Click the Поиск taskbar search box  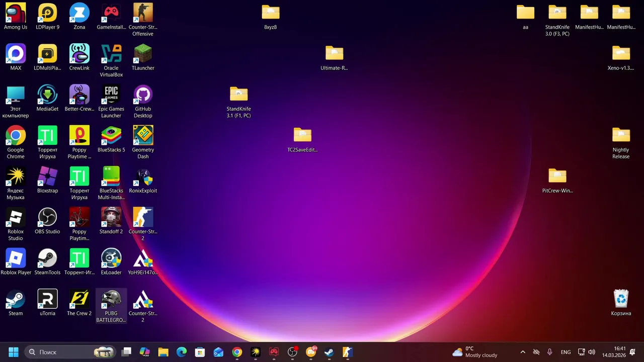click(x=70, y=352)
